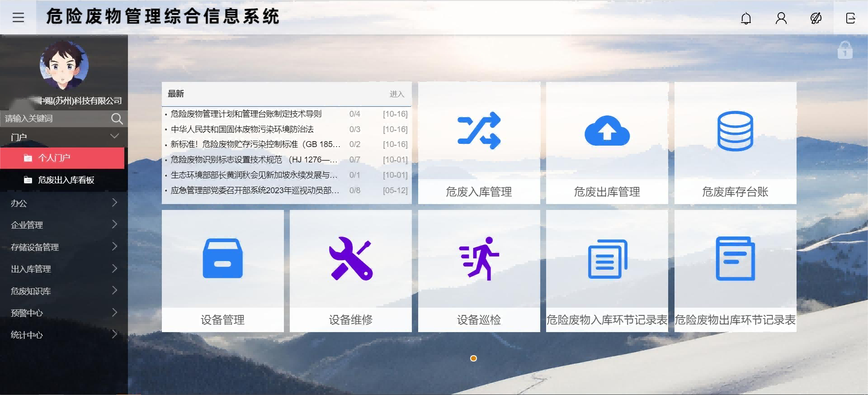868x395 pixels.
Task: Open the 危废库存台账 tile label
Action: point(735,192)
